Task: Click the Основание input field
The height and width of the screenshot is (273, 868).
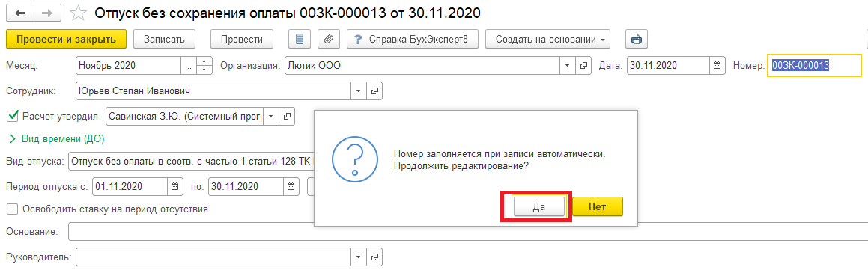Action: coord(468,232)
